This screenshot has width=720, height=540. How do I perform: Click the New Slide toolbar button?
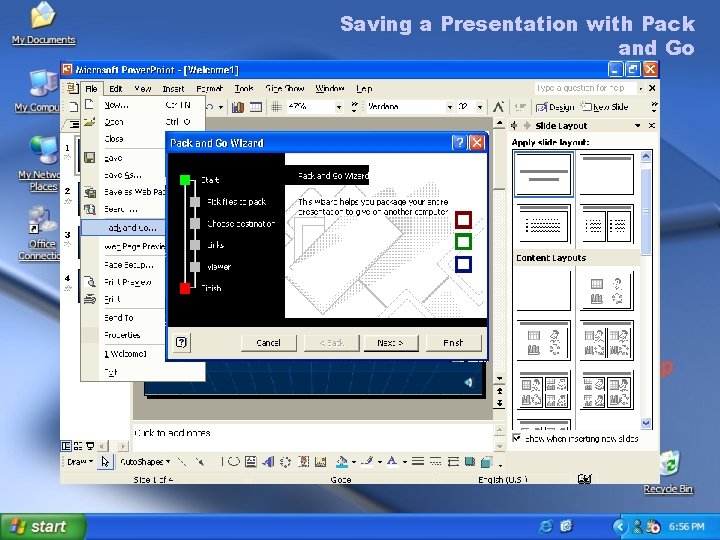click(604, 107)
